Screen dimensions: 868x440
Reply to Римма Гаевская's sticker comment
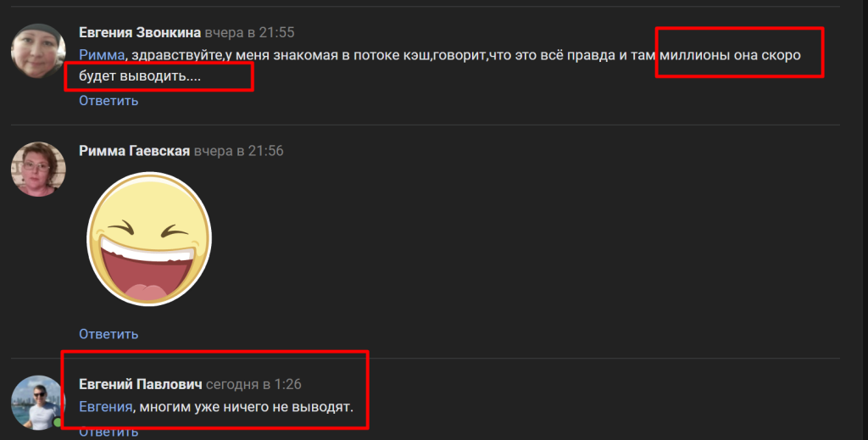108,334
